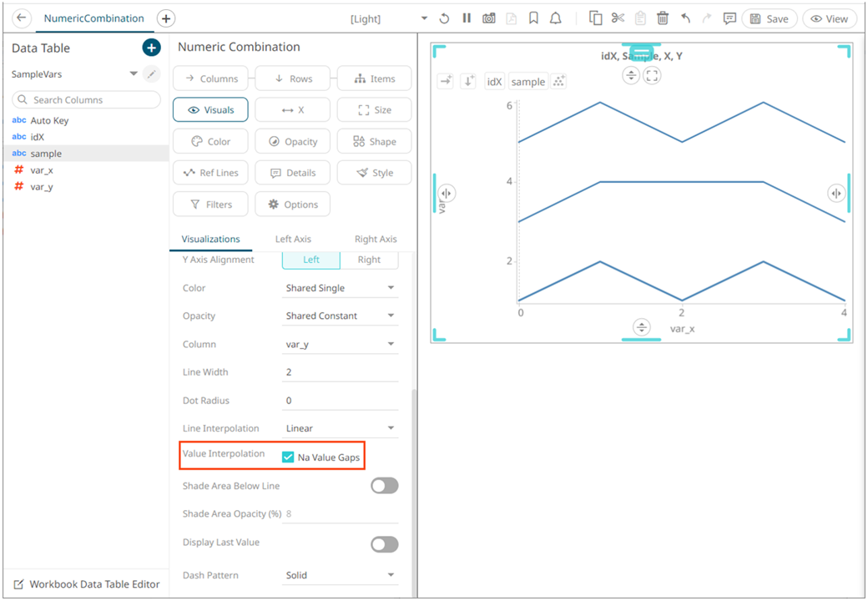Click the bookmark icon in toolbar

533,19
